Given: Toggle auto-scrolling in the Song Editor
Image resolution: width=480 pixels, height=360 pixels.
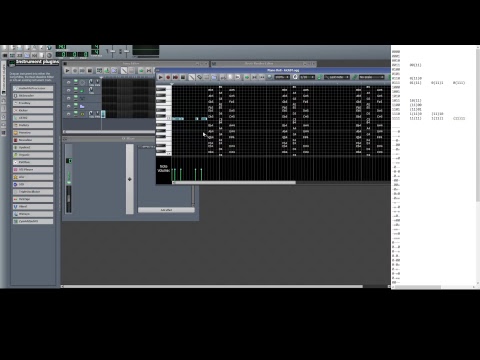Looking at the screenshot, I should point(141,70).
